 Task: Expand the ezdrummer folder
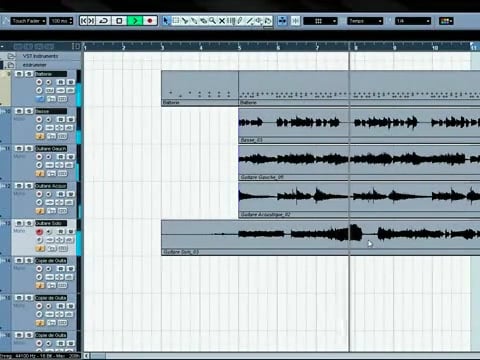tap(11, 65)
